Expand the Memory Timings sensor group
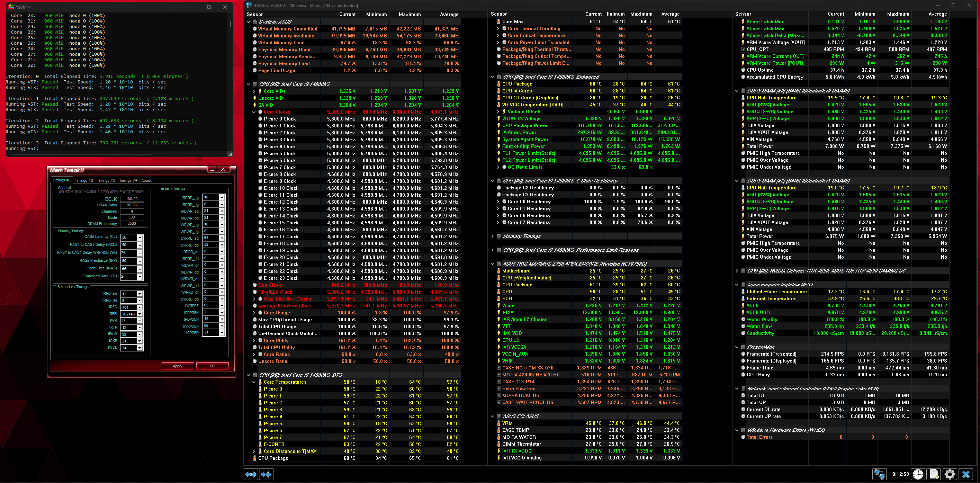Viewport: 980px width, 483px height. coord(492,236)
